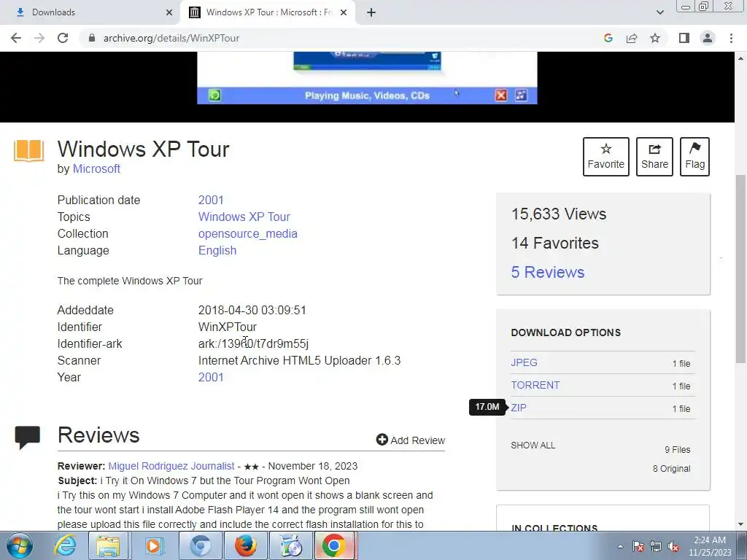Screen dimensions: 747x560
Task: Download the TORRENT option
Action: pyautogui.click(x=535, y=385)
